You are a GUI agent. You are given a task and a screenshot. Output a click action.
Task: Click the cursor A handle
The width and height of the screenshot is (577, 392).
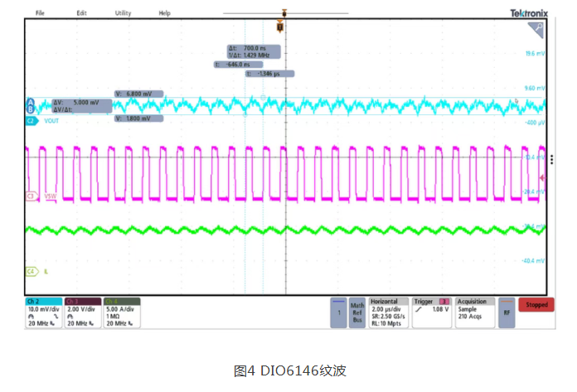point(31,102)
